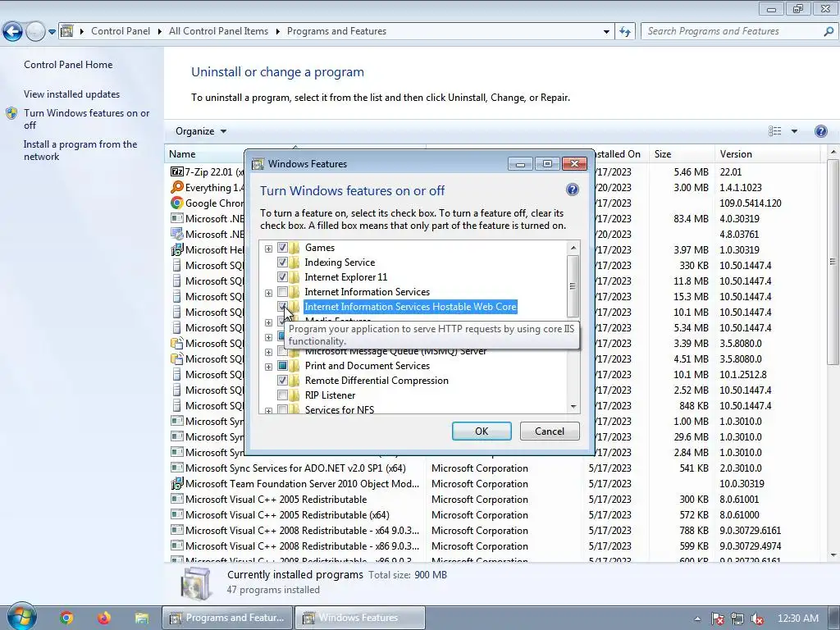
Task: Uncheck the Games feature checkbox
Action: pos(282,248)
